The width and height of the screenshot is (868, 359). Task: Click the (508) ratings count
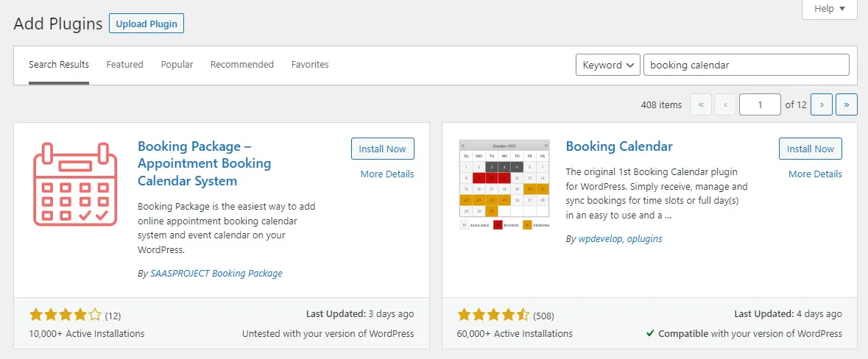[x=543, y=316]
